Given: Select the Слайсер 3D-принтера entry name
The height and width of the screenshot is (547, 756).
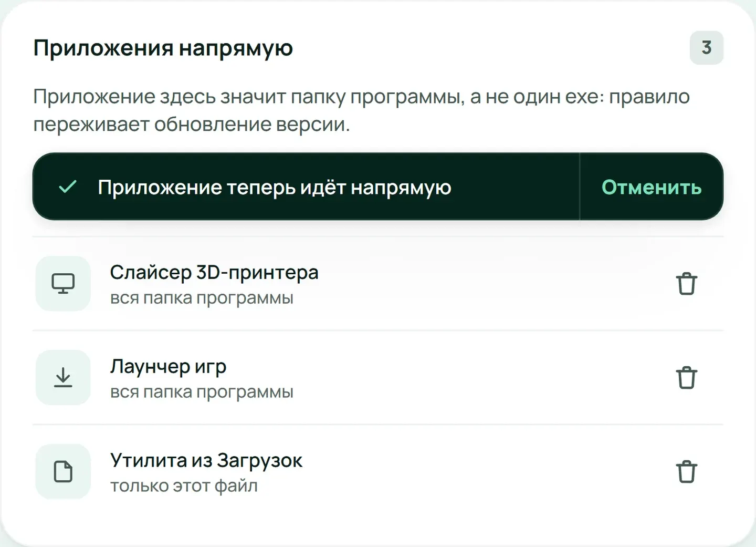Looking at the screenshot, I should pyautogui.click(x=214, y=273).
